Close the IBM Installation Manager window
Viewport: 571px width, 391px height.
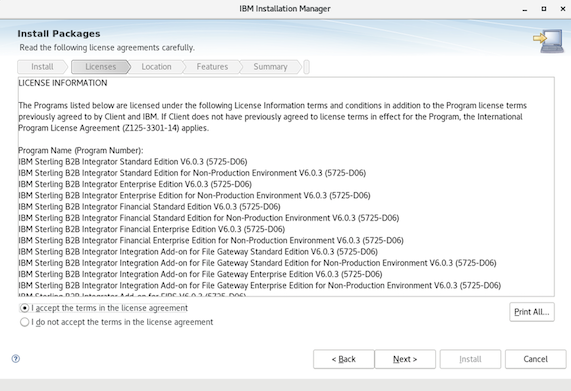click(563, 9)
